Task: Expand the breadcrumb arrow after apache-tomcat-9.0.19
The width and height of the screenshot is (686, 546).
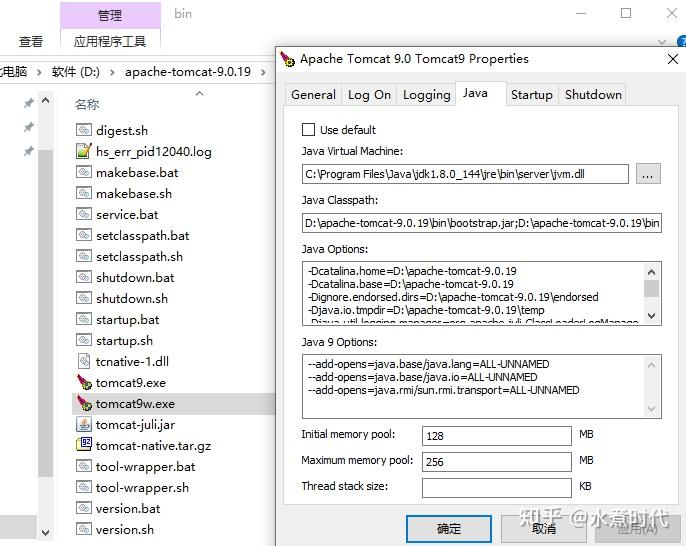Action: (x=263, y=72)
